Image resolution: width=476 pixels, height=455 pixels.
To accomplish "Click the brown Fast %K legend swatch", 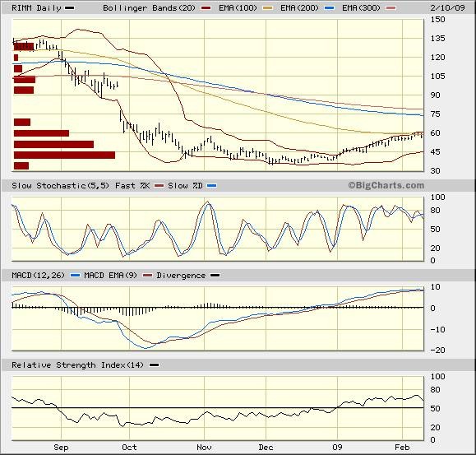I will coord(159,186).
